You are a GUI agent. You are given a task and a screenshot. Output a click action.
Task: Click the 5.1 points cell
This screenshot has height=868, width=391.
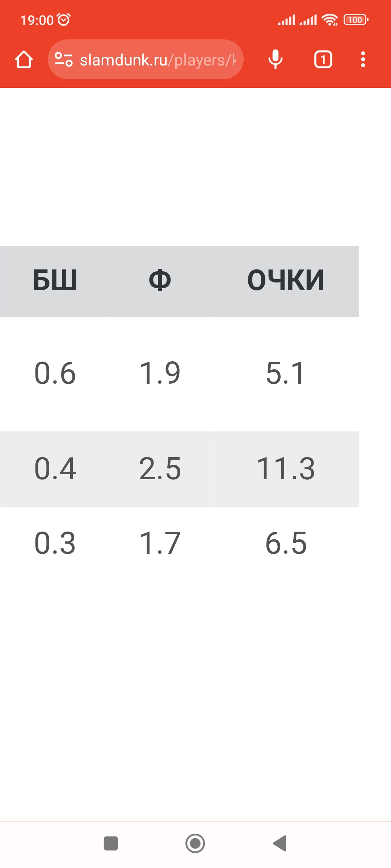click(x=286, y=373)
